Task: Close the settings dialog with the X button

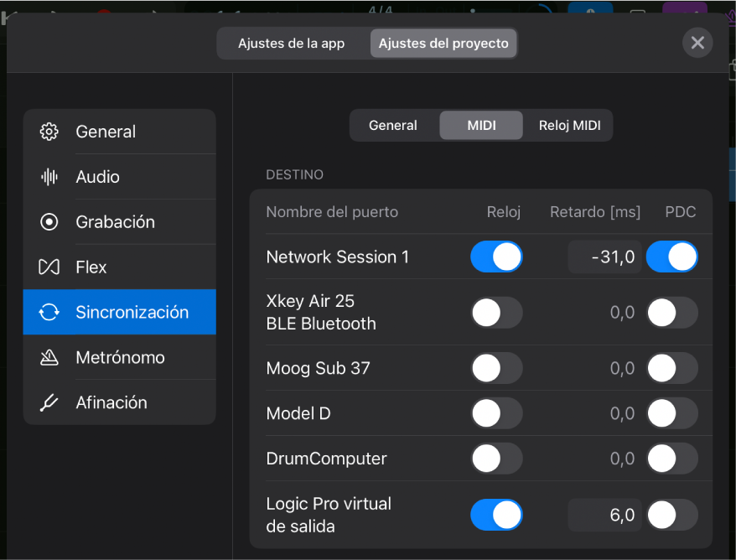Action: click(x=697, y=43)
